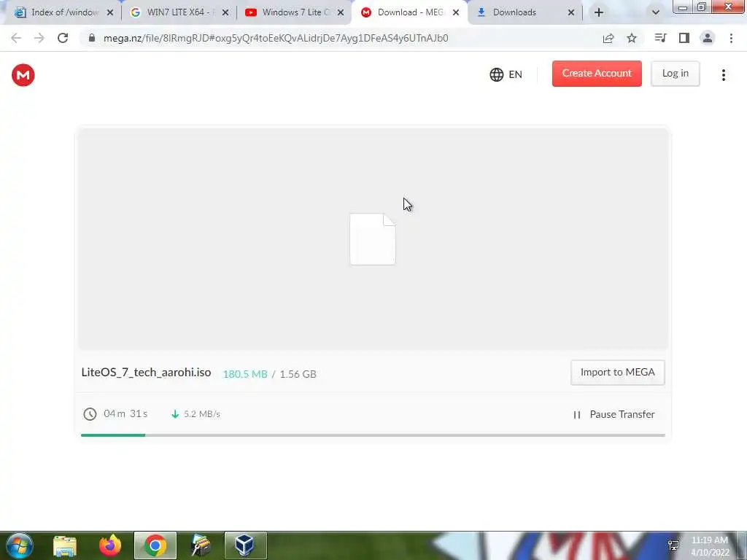Click the Log in button

[x=675, y=74]
